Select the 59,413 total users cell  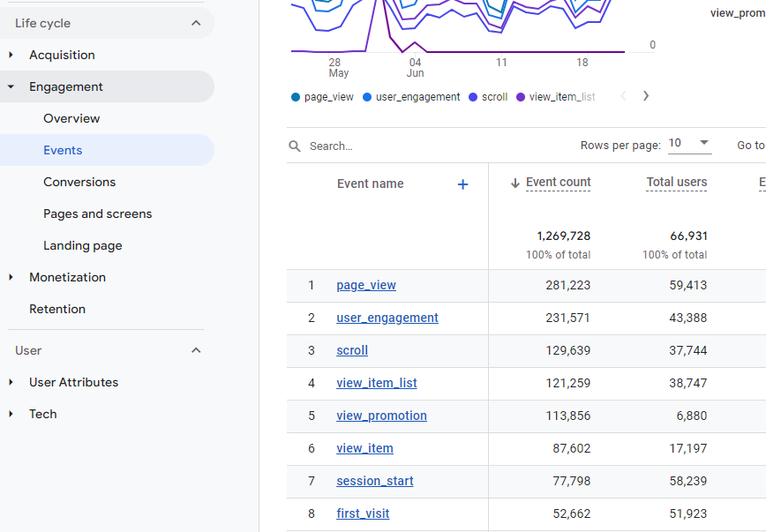click(687, 285)
